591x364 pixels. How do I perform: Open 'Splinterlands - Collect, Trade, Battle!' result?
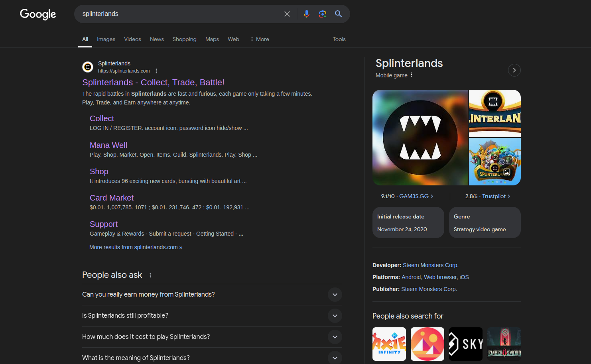tap(153, 82)
